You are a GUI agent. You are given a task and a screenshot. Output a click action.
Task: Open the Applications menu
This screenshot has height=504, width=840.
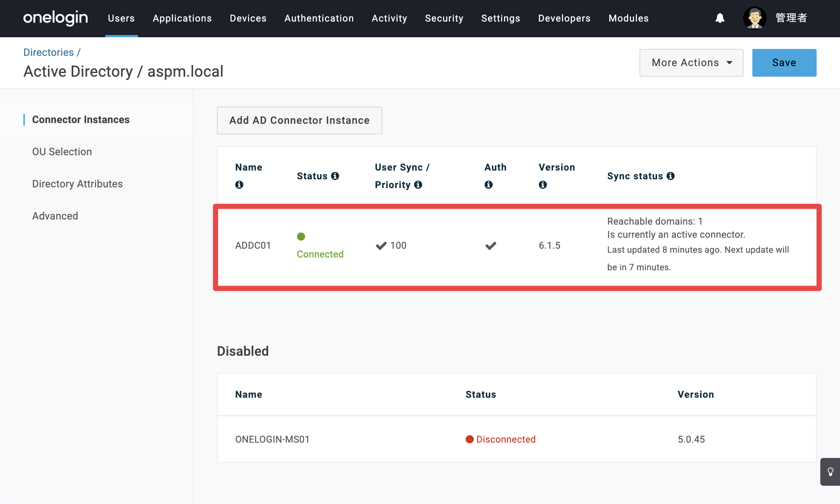[182, 18]
